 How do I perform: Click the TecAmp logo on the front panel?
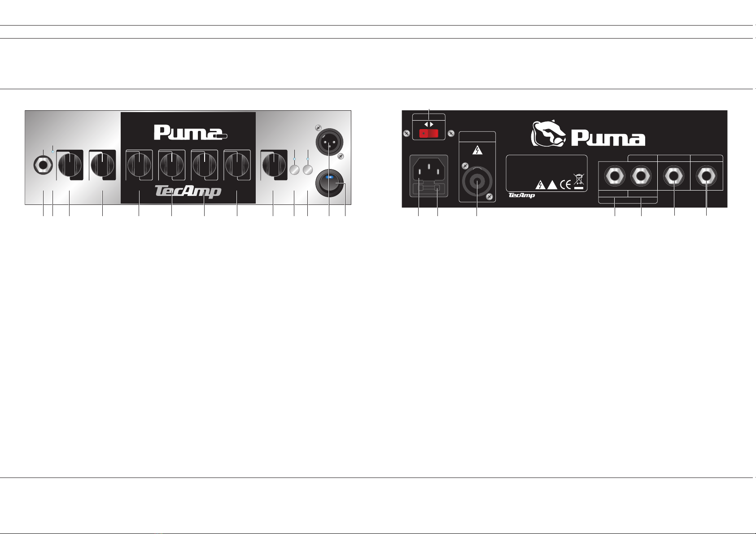tap(188, 191)
